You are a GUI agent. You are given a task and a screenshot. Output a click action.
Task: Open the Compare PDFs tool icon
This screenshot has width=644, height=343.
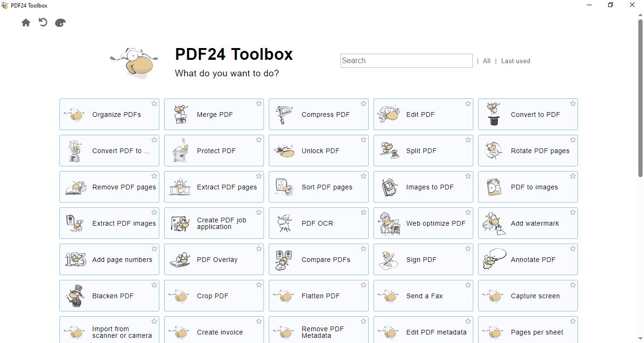284,260
